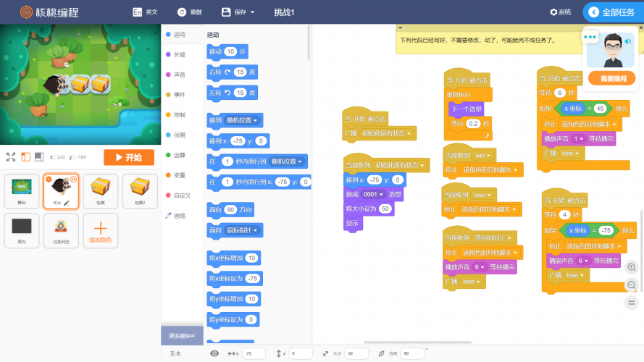Viewport: 644px width, 362px height.
Task: Click the fullscreen stage icon
Action: [x=11, y=157]
